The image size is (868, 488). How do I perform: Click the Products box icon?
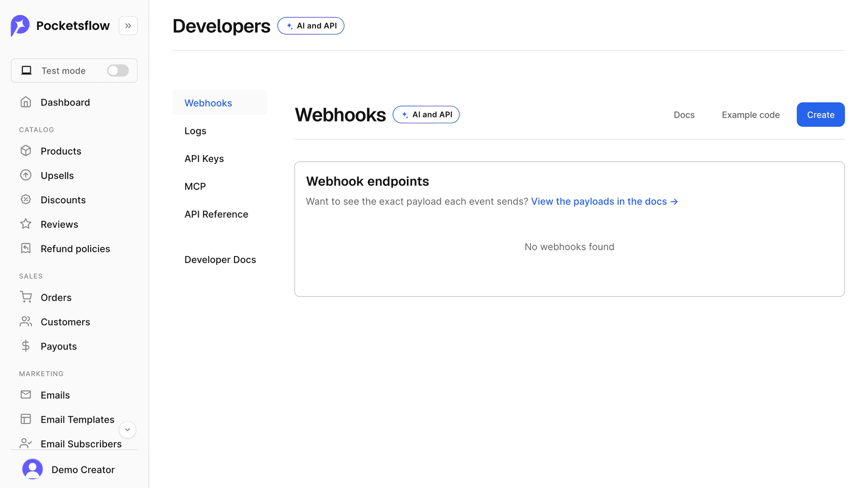click(x=26, y=151)
